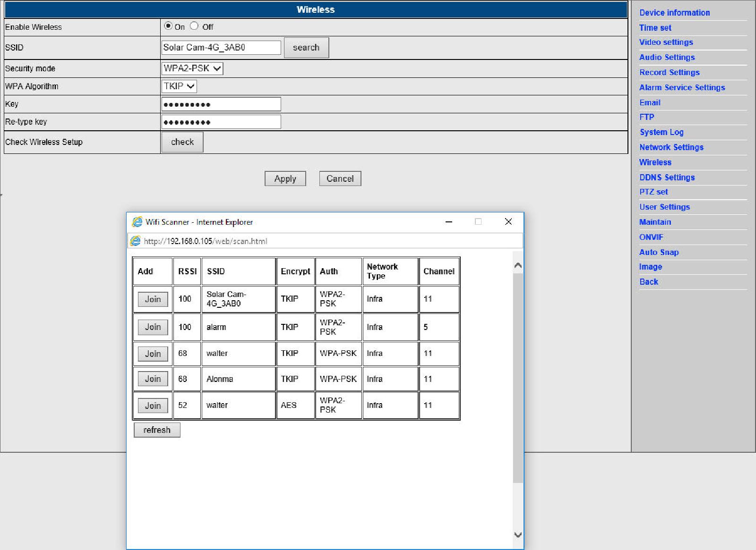Viewport: 756px width, 550px height.
Task: Open PTZ set in the sidebar
Action: point(653,192)
